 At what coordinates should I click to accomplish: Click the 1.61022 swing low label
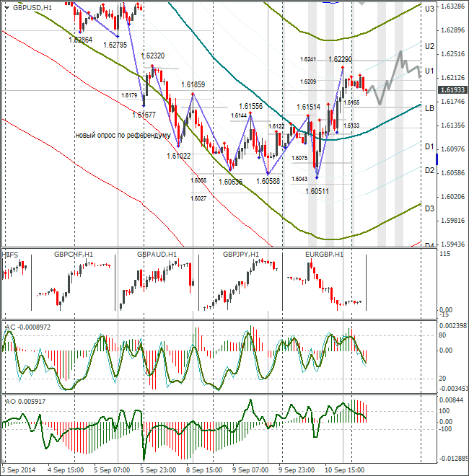pos(179,156)
